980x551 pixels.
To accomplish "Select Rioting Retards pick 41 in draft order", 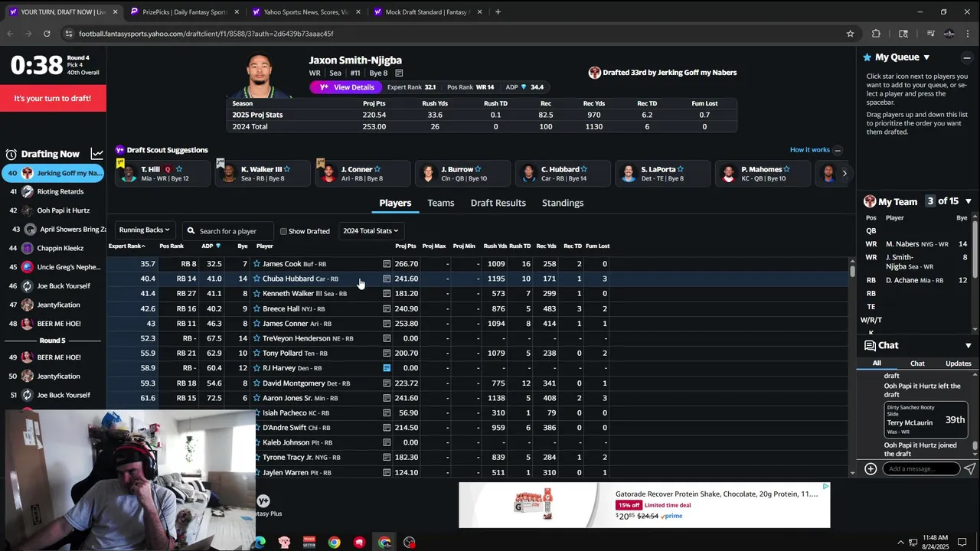I will point(54,191).
